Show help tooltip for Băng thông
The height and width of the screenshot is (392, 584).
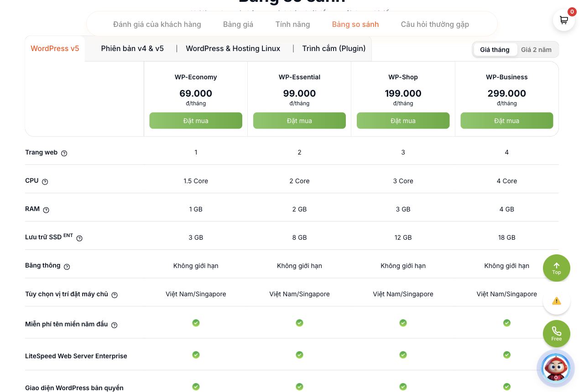click(x=67, y=267)
